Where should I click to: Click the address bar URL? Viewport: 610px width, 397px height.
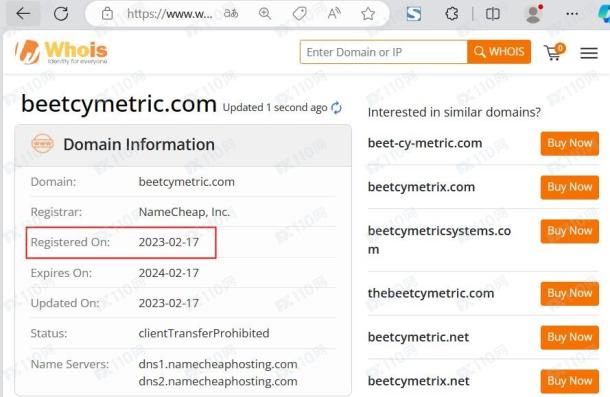click(x=170, y=14)
